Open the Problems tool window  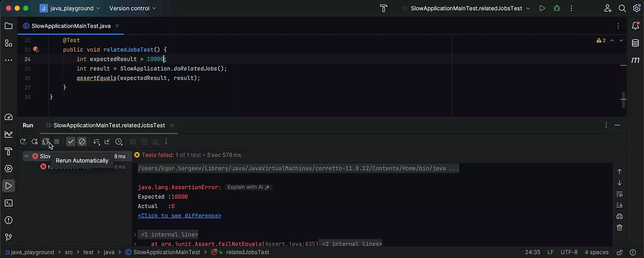[x=9, y=220]
